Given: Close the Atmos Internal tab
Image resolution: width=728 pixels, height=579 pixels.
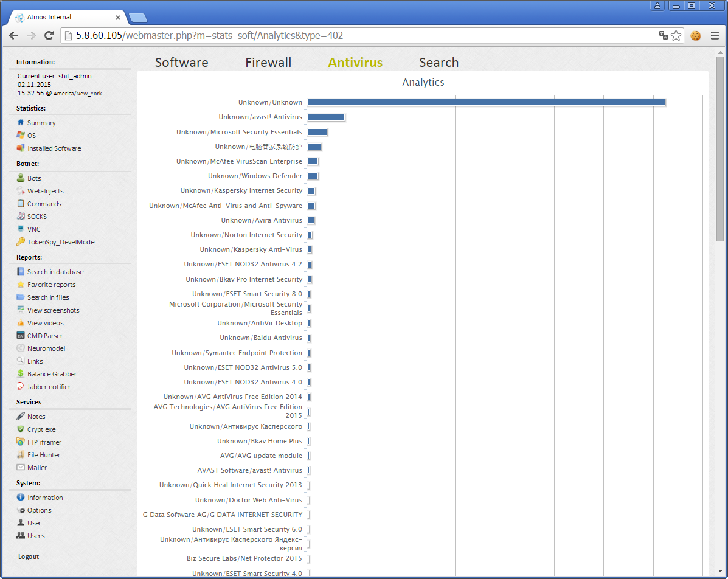Looking at the screenshot, I should pyautogui.click(x=118, y=17).
